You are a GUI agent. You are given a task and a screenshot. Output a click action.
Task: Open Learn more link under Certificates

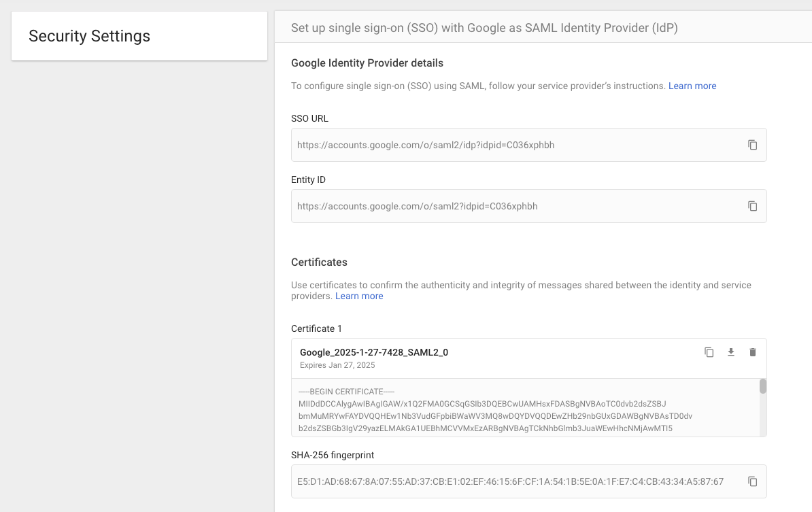point(359,296)
